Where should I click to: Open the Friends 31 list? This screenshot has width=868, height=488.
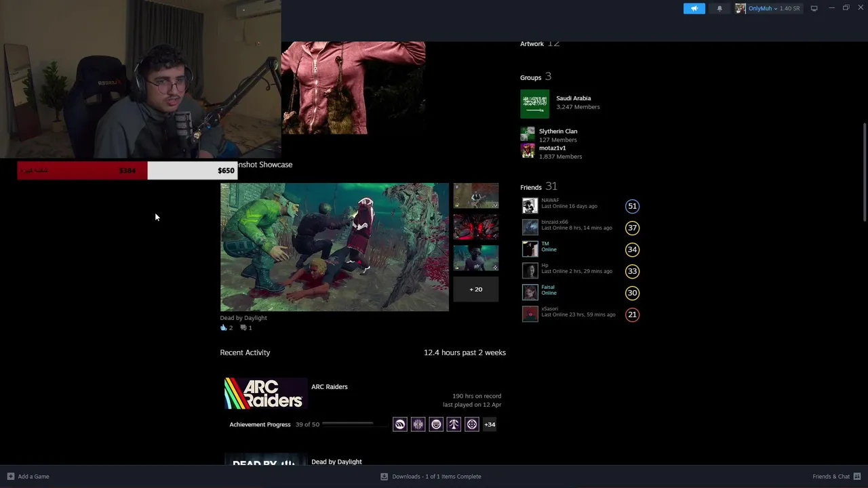click(x=538, y=186)
